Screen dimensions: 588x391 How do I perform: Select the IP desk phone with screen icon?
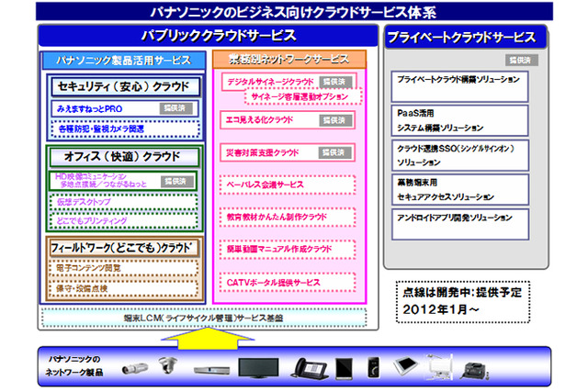[310, 369]
